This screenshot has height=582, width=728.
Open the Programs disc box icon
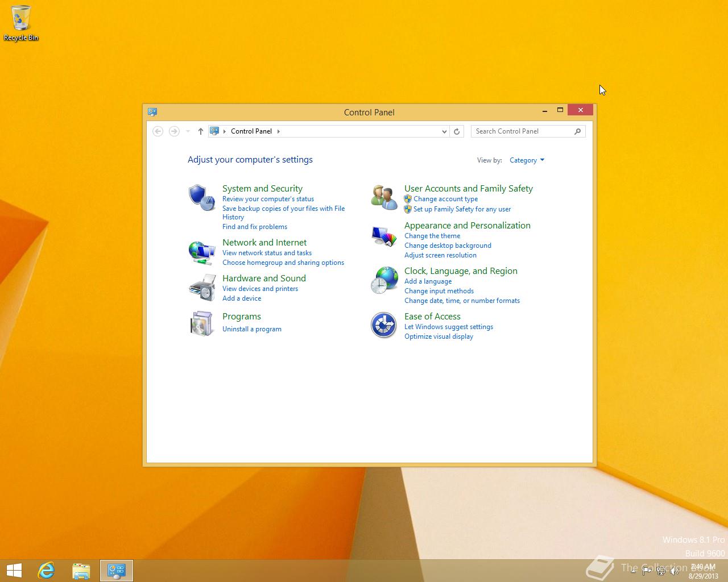click(x=202, y=323)
